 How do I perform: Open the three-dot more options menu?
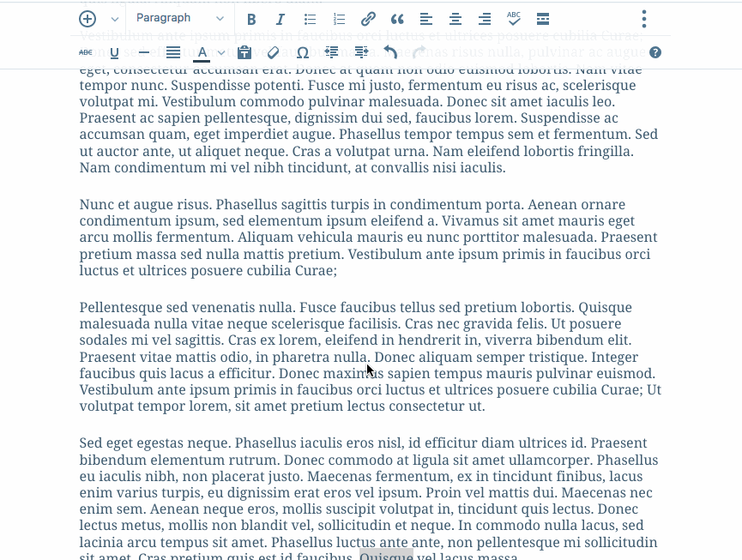644,19
